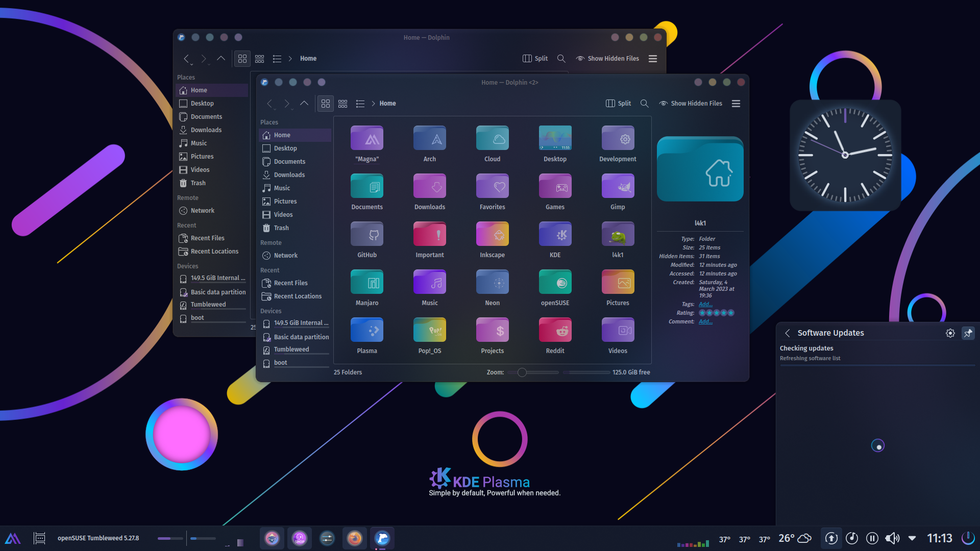Open Trash in front window Places panel
The height and width of the screenshot is (551, 980).
(x=295, y=228)
